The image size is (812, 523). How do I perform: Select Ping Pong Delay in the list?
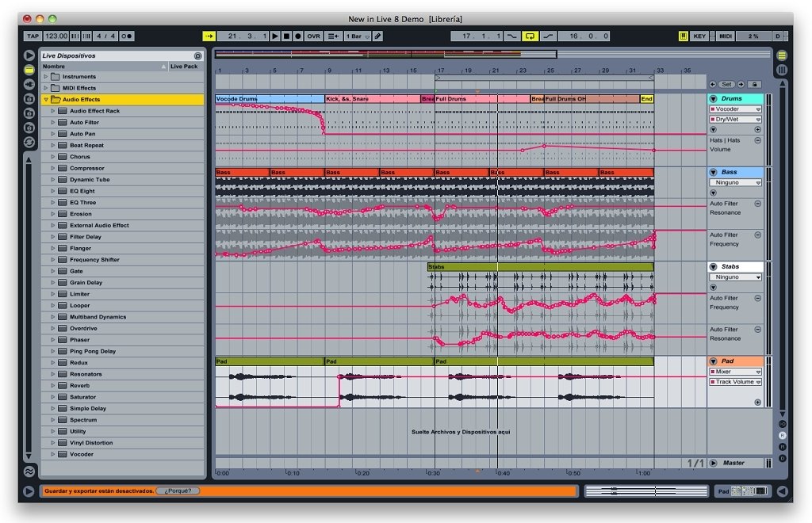[x=123, y=351]
